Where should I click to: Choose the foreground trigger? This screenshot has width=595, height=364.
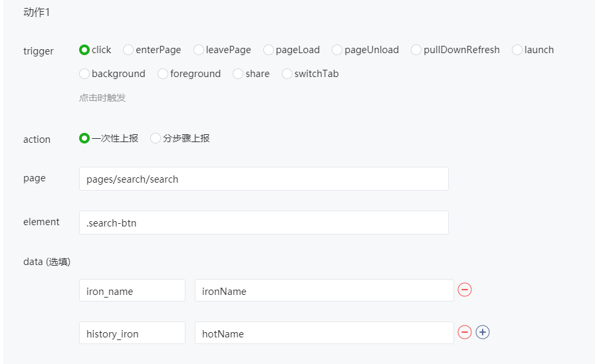(163, 74)
